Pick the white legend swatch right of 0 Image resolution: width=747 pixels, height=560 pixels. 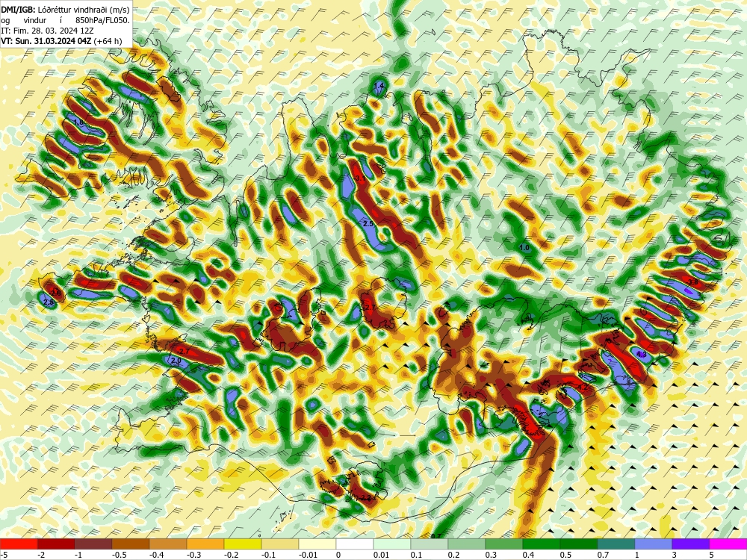(x=355, y=544)
